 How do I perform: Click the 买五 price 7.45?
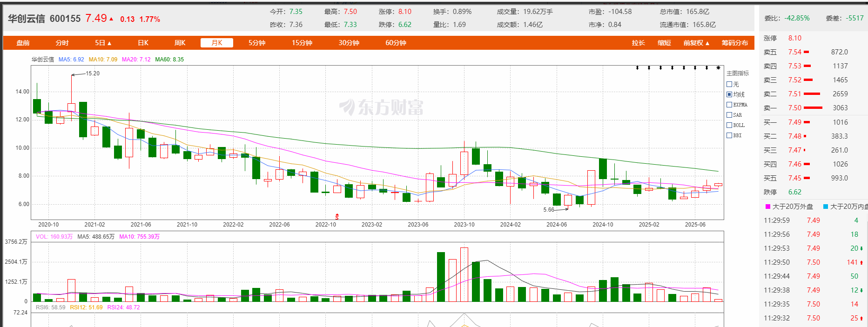coord(794,178)
